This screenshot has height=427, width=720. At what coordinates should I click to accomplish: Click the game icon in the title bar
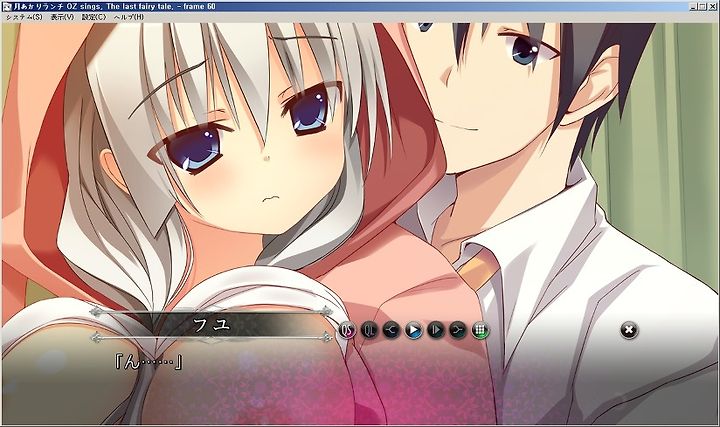pos(6,6)
